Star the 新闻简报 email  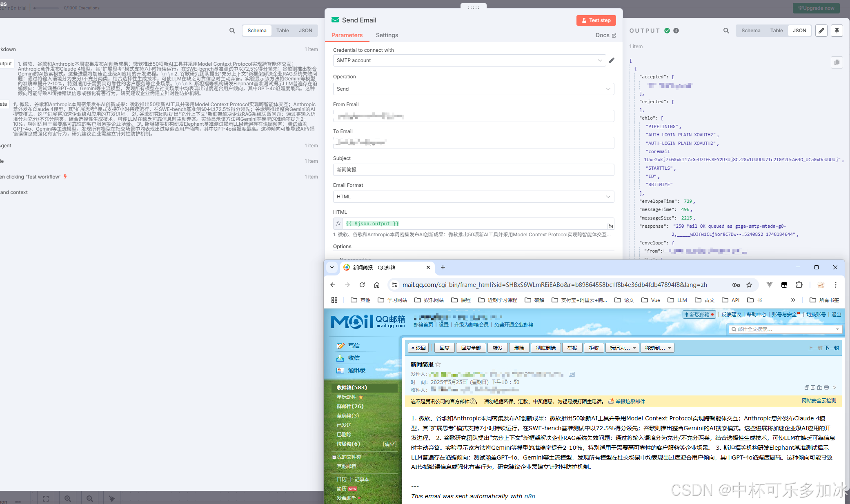click(x=438, y=364)
